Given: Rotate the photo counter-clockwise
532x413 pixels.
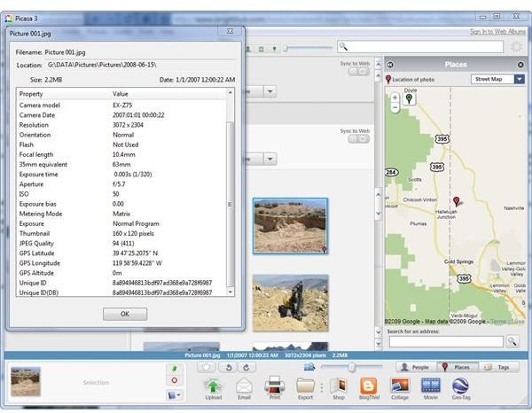Looking at the screenshot, I should tap(229, 367).
